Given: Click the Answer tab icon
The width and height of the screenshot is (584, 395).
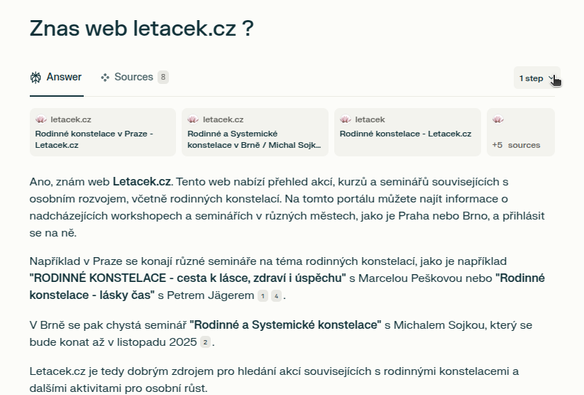Looking at the screenshot, I should click(x=36, y=77).
